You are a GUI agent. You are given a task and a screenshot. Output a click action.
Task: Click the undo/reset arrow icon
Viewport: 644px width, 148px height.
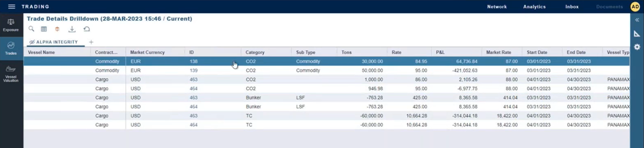pyautogui.click(x=87, y=29)
